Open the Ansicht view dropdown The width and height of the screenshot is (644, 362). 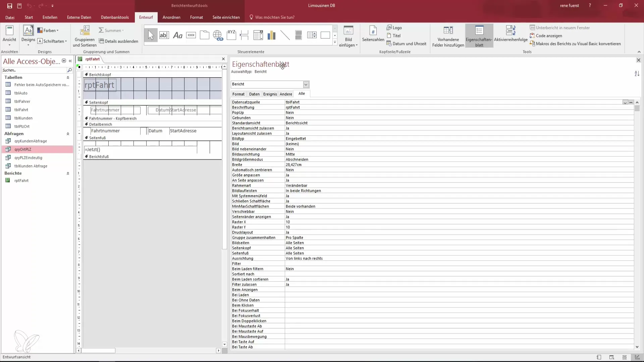click(x=9, y=44)
